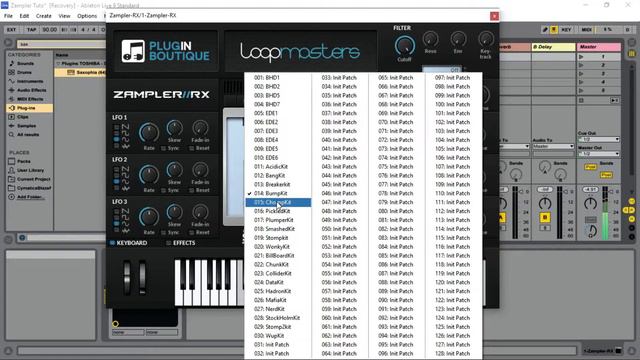Screen dimensions: 640x360
Task: Enable Sync for LFO 2
Action: point(163,190)
